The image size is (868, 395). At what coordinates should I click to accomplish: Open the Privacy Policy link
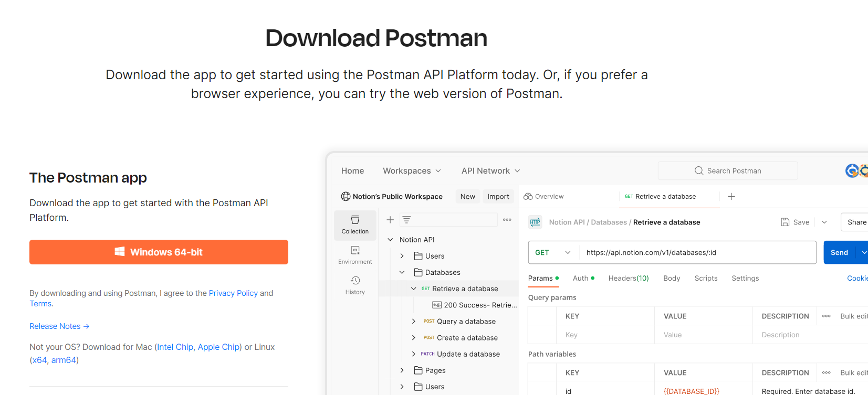coord(233,293)
